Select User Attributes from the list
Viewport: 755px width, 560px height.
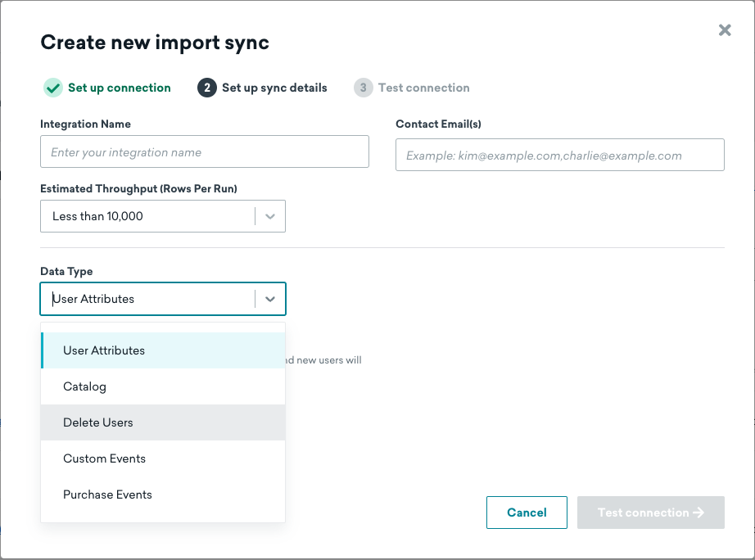163,350
